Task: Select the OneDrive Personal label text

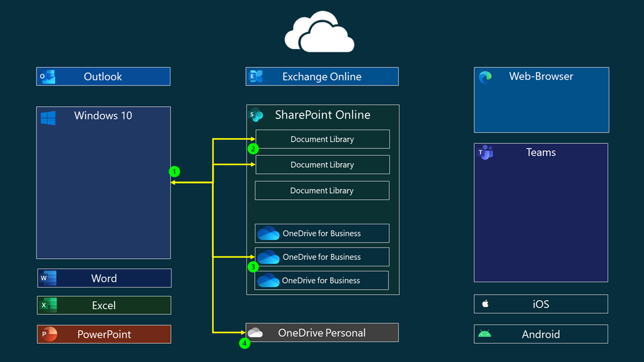Action: (x=321, y=333)
